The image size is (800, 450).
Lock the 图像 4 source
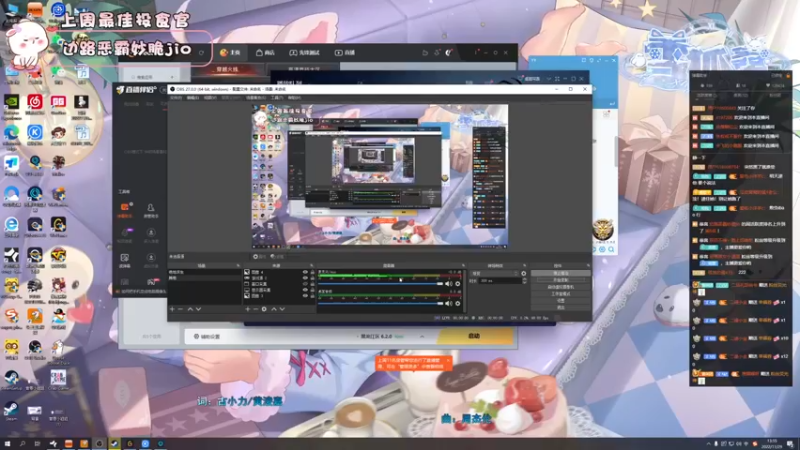(x=312, y=272)
